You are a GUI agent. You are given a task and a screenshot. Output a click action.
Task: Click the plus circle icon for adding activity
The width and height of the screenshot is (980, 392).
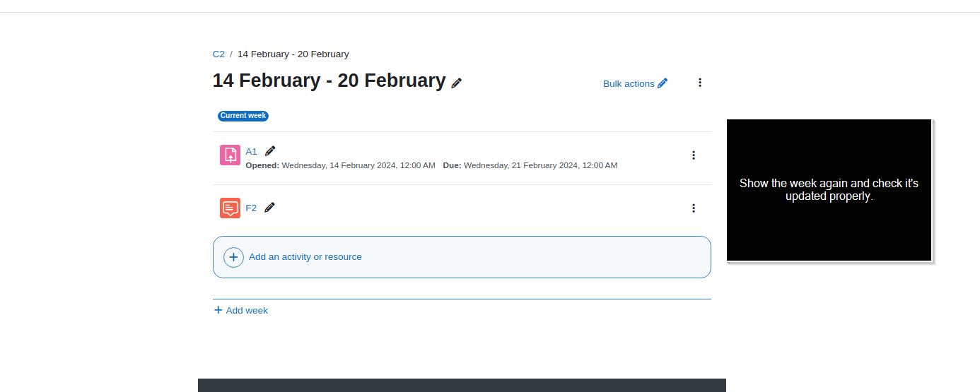click(x=234, y=257)
